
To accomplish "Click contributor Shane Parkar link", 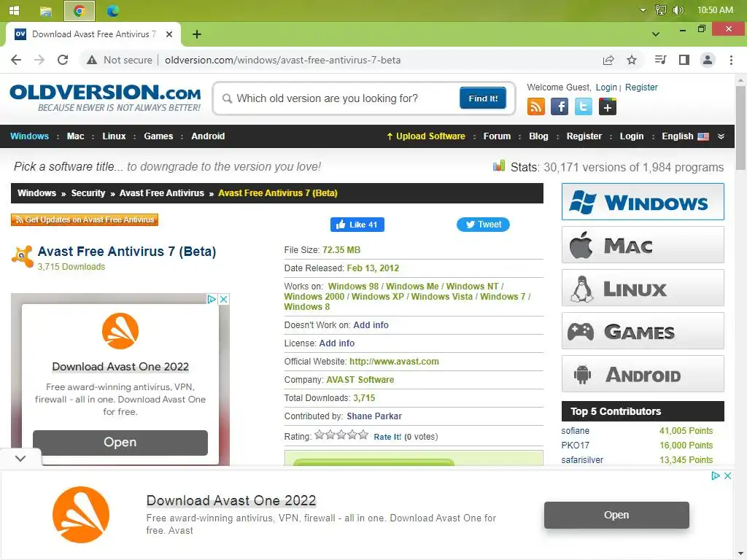I will [x=374, y=416].
